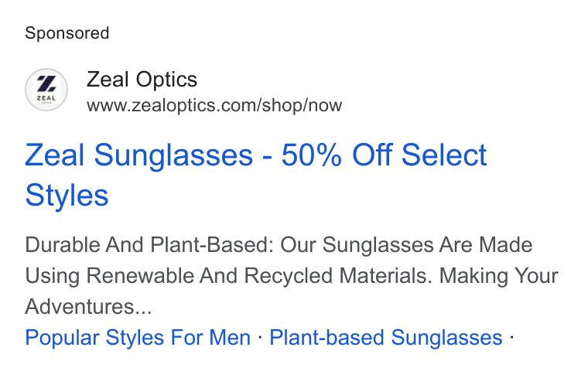Click the word 'Select' in the blue headline

444,155
